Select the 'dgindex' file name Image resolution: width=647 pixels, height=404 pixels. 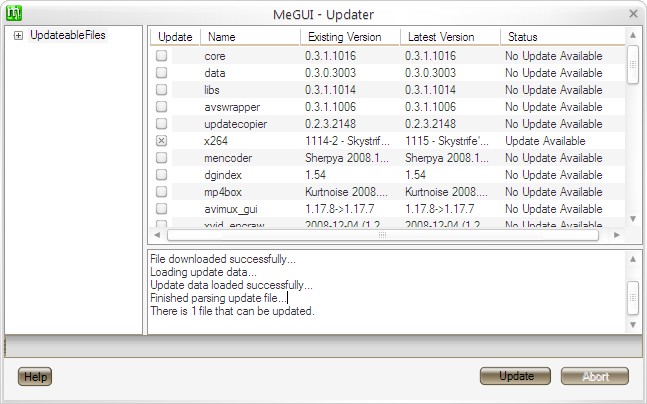(223, 175)
